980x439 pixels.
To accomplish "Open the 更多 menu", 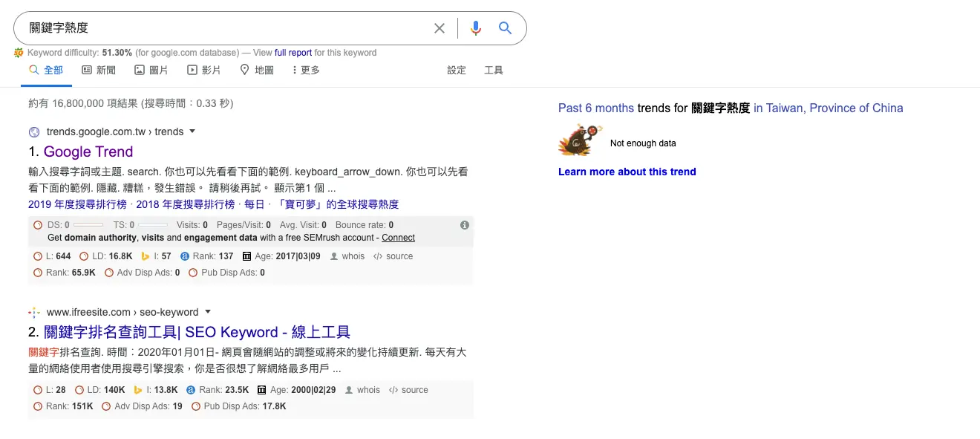I will [x=306, y=70].
